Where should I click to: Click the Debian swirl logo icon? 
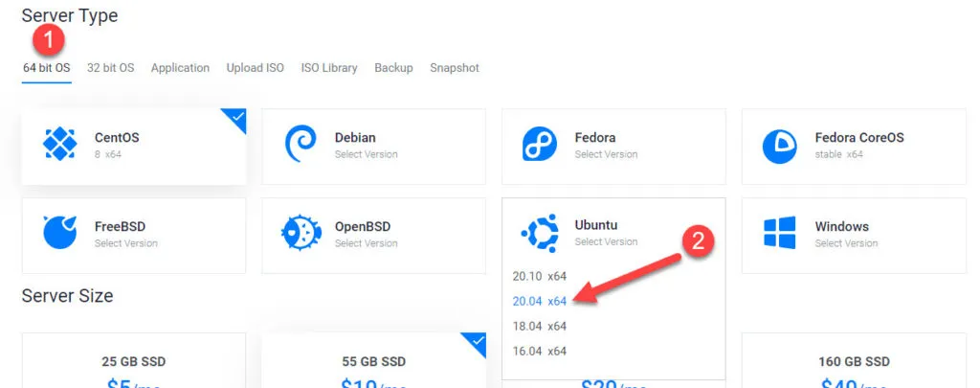[x=300, y=145]
